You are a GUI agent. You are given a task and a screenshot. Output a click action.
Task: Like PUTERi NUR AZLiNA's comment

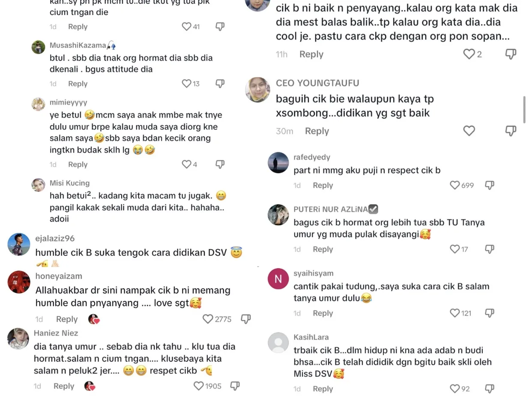click(455, 249)
